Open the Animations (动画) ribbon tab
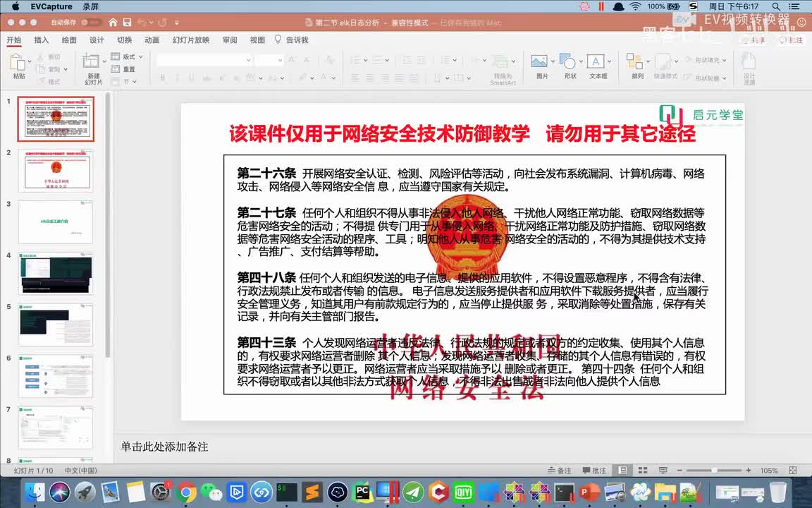This screenshot has height=508, width=812. coord(152,40)
